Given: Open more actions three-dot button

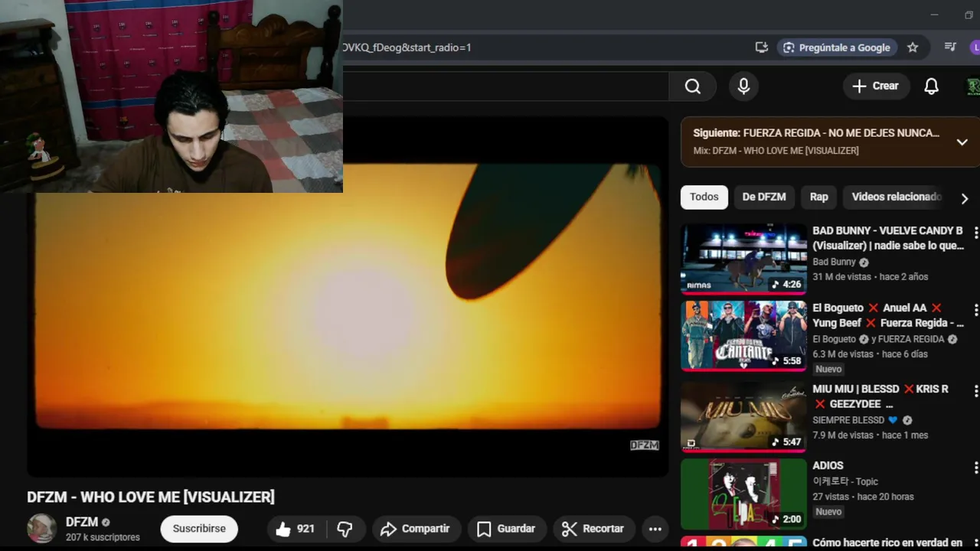Looking at the screenshot, I should click(x=655, y=529).
